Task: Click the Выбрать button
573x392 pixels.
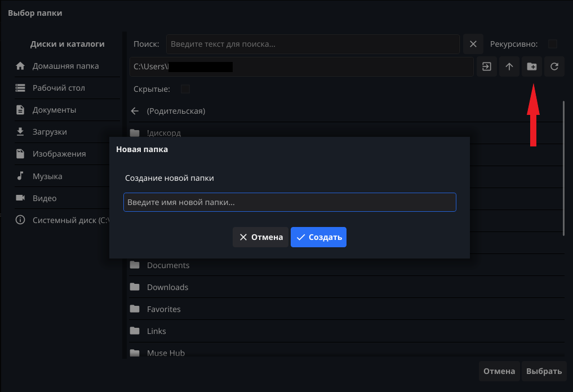Action: [544, 371]
